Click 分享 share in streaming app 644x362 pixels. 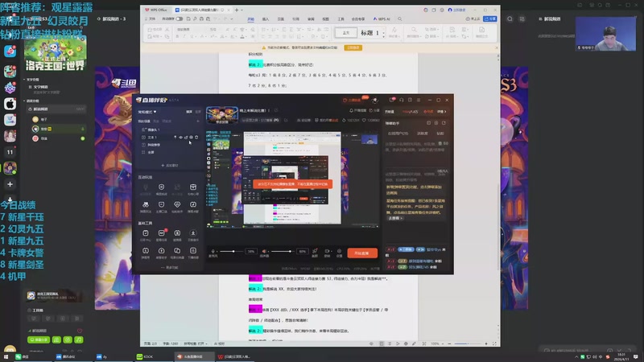tap(374, 110)
